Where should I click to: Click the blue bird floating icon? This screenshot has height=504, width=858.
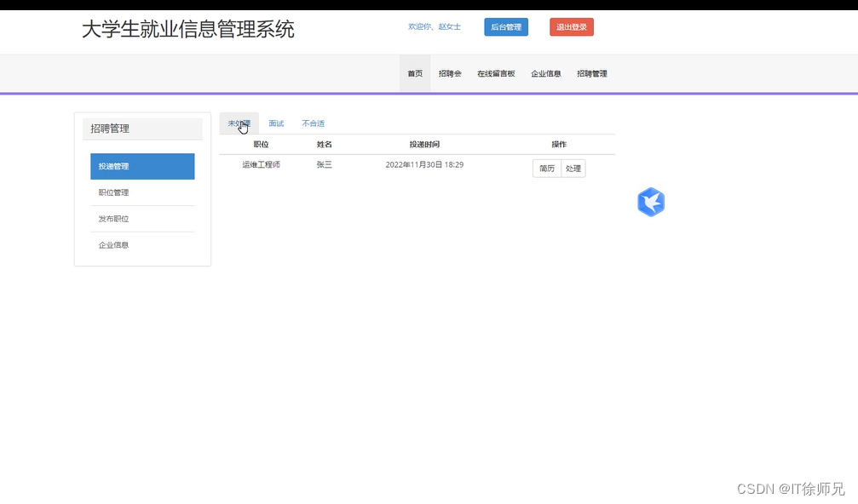651,203
